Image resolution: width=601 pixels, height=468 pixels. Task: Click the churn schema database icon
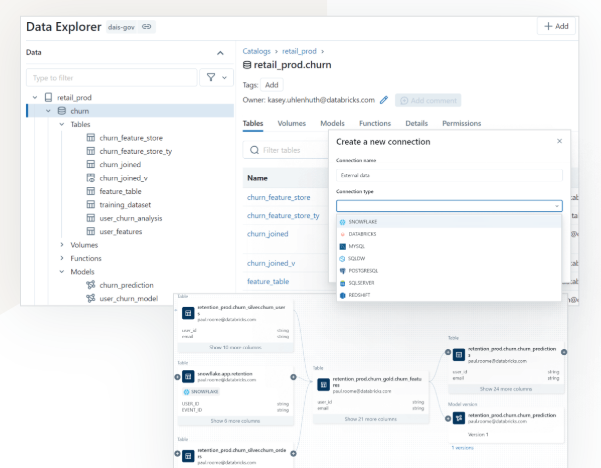coord(61,111)
